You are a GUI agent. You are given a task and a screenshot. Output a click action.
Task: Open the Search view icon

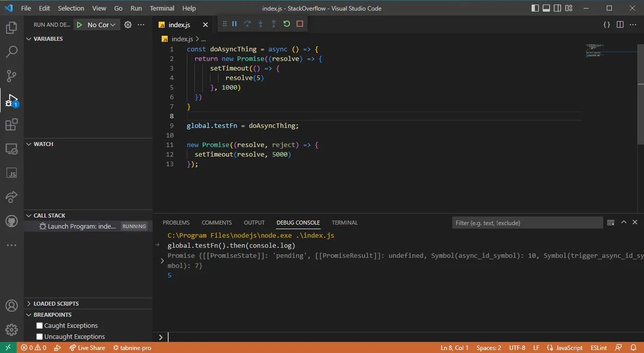pos(12,52)
